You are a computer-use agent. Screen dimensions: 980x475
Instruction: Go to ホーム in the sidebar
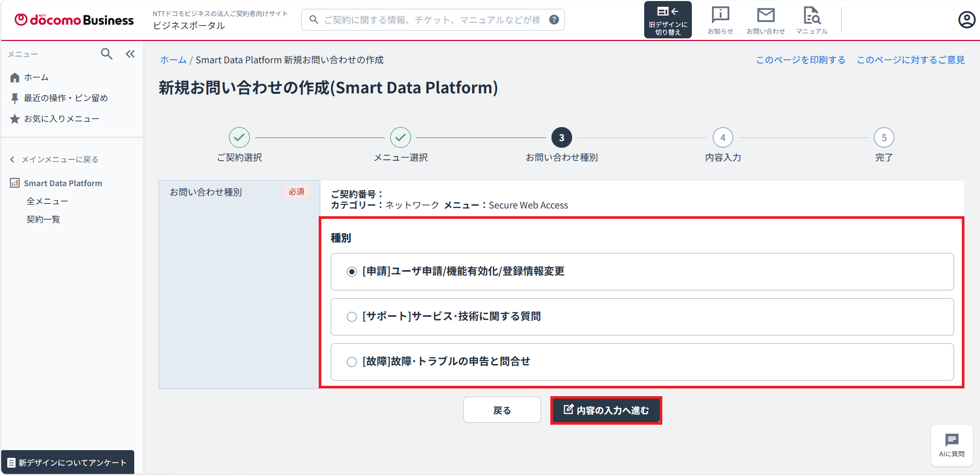[x=30, y=77]
